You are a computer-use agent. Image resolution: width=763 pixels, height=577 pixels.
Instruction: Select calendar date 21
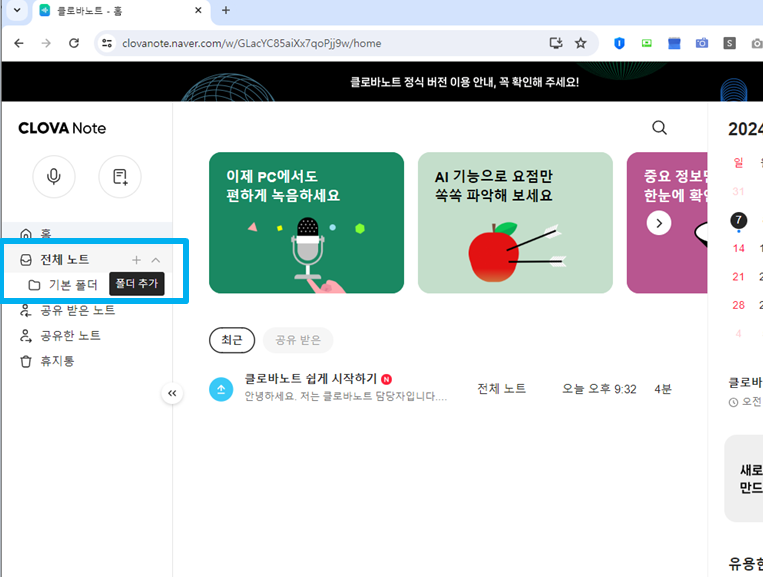pyautogui.click(x=739, y=277)
